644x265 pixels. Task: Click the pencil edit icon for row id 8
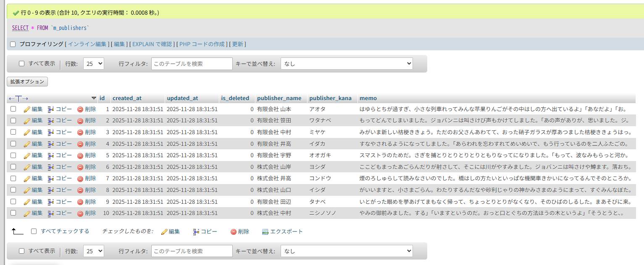click(27, 190)
